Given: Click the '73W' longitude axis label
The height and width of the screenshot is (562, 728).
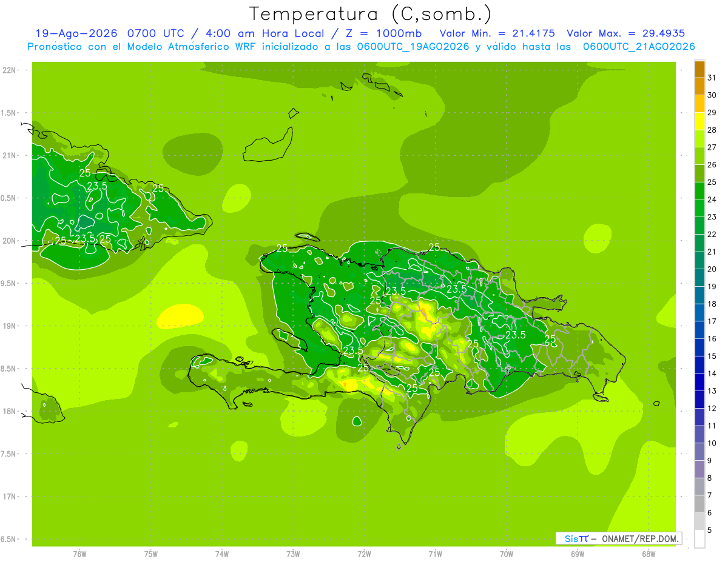Looking at the screenshot, I should pyautogui.click(x=293, y=554).
